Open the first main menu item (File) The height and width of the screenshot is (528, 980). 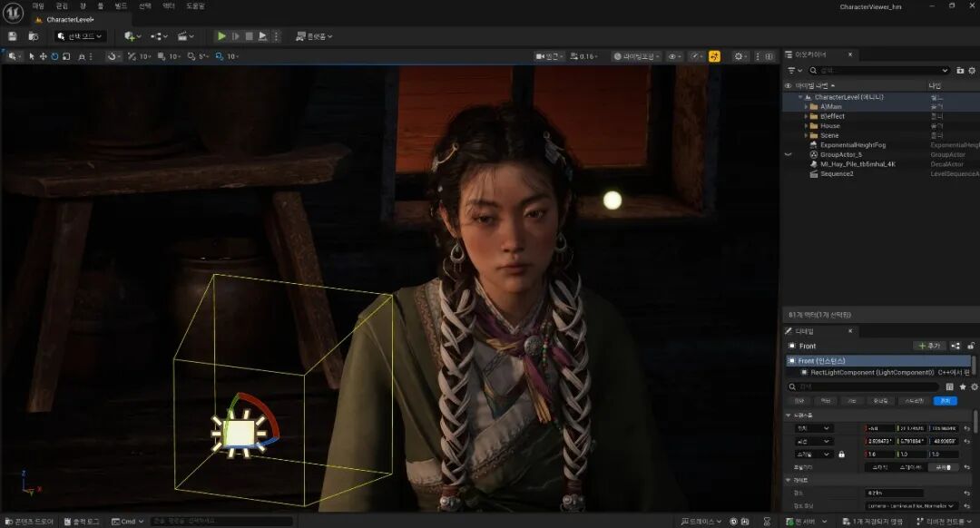click(x=38, y=5)
